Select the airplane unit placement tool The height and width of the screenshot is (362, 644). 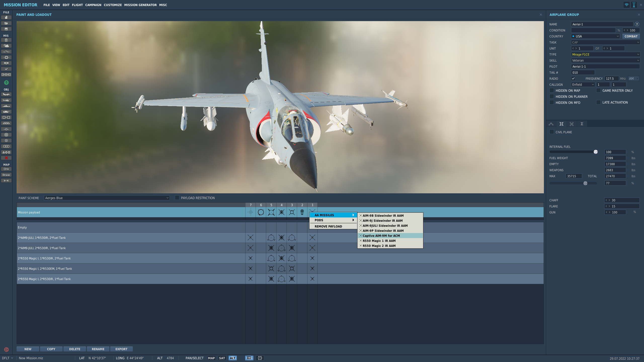6,94
